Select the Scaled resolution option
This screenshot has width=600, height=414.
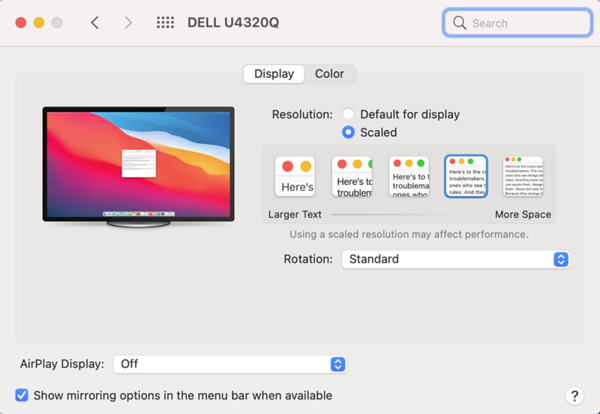[x=348, y=132]
